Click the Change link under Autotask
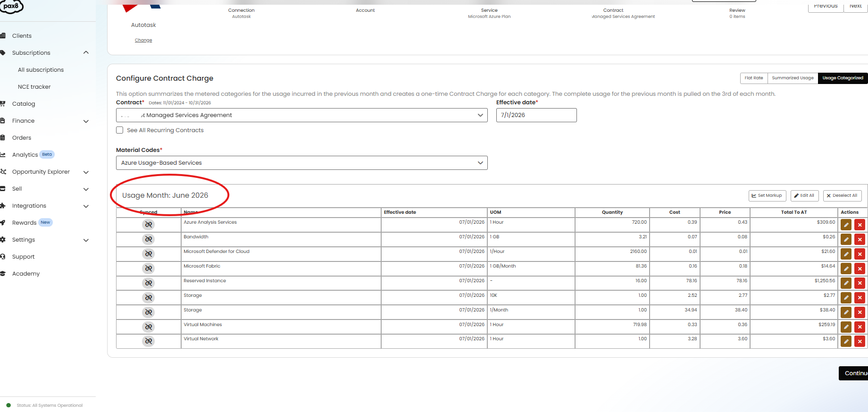 [x=143, y=40]
